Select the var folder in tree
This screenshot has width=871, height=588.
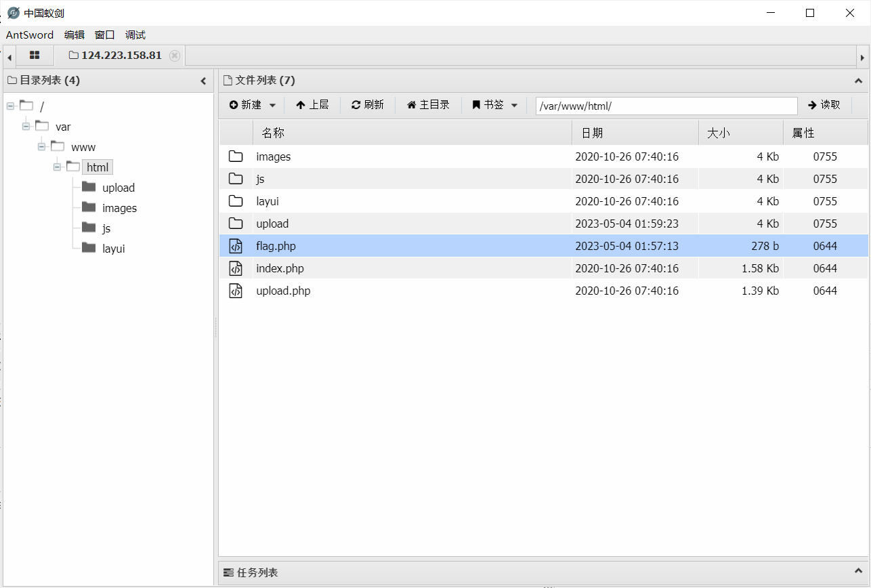(63, 127)
